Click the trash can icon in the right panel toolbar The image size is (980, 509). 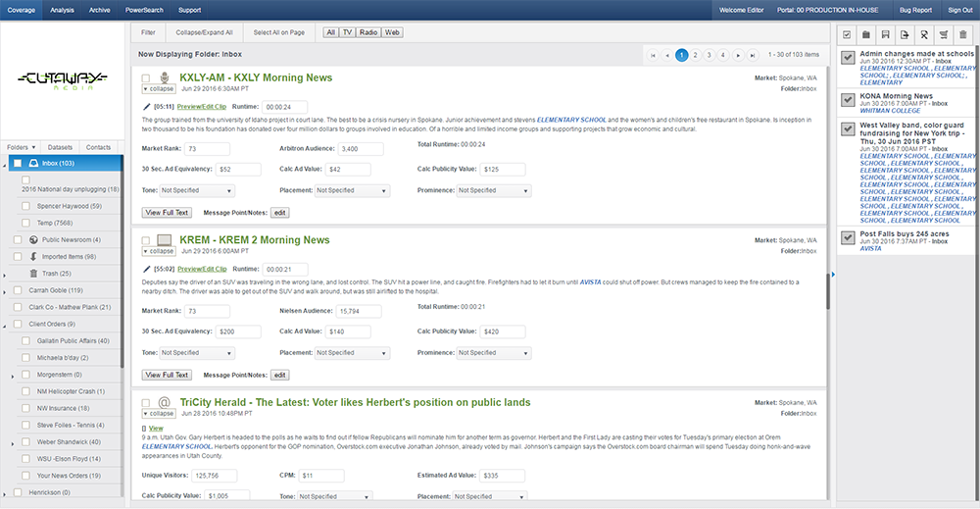(x=963, y=34)
